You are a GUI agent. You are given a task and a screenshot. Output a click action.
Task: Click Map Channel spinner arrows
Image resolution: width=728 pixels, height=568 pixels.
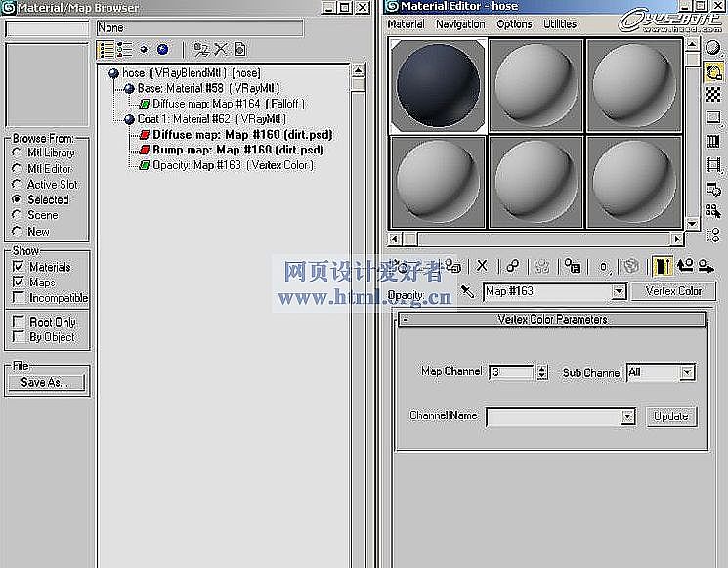541,372
